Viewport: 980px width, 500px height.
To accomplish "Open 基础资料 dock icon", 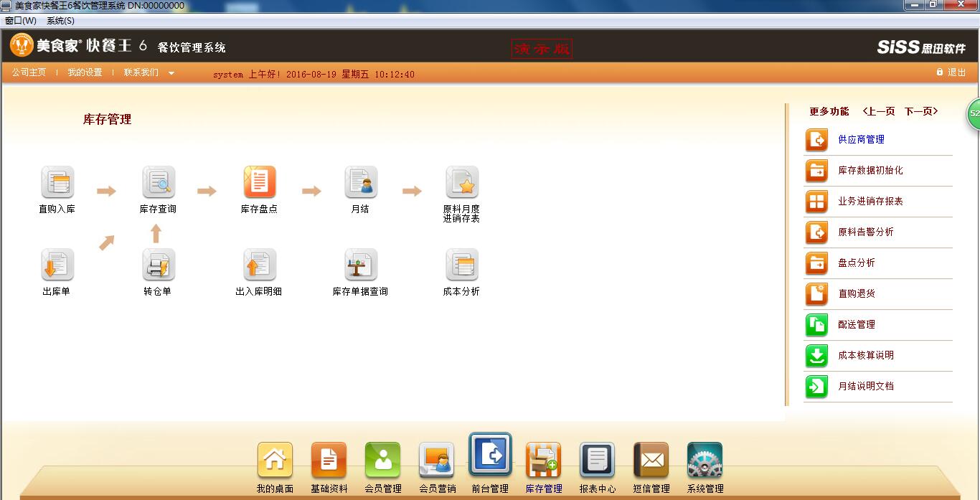I will tap(329, 460).
